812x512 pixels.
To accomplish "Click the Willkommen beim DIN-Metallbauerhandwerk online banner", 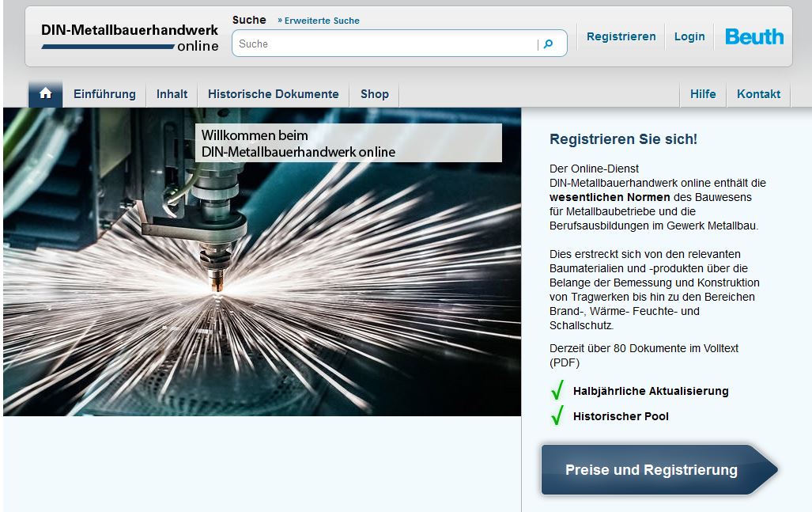I will point(348,143).
